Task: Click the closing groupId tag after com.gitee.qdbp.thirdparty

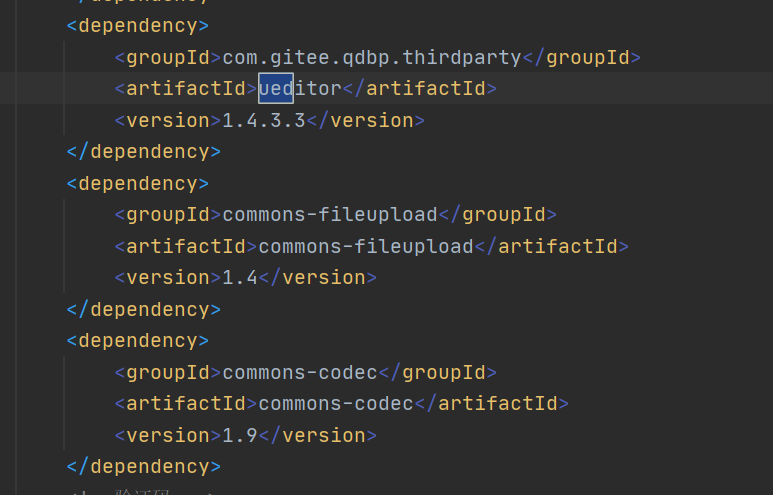Action: point(581,58)
